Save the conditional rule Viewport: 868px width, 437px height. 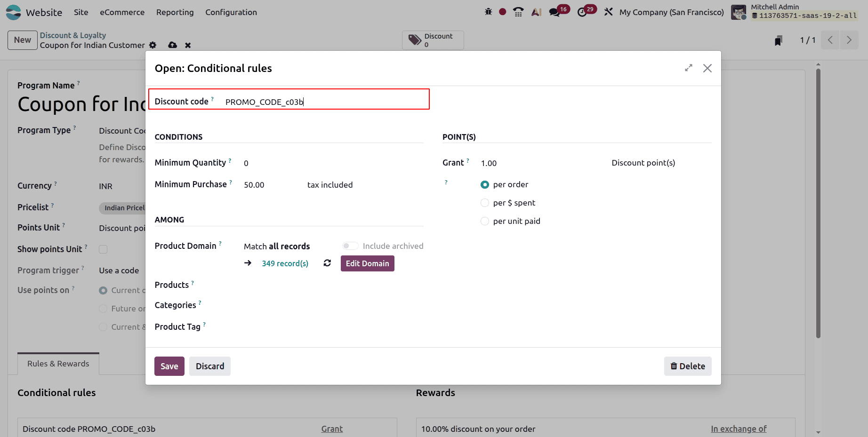[169, 366]
